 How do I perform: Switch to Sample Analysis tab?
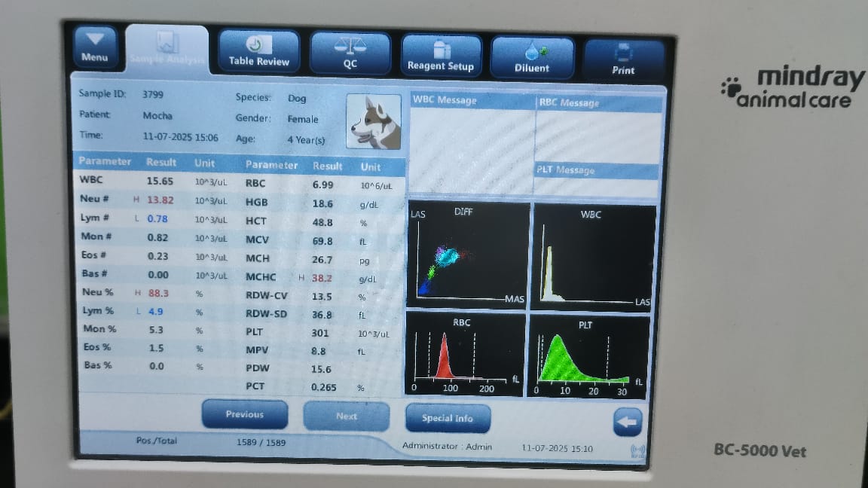point(167,50)
